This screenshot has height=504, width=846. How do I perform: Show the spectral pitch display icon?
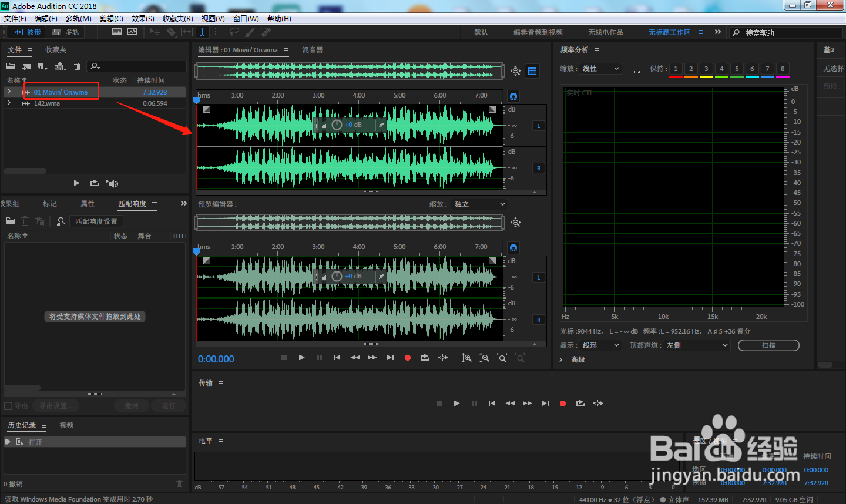(x=132, y=32)
